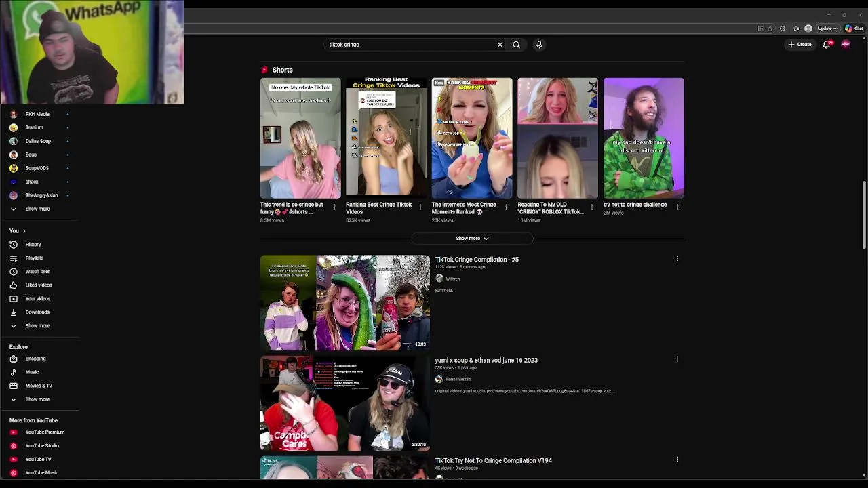Open options menu for TikTok Cringe Compilation #5

pos(677,258)
